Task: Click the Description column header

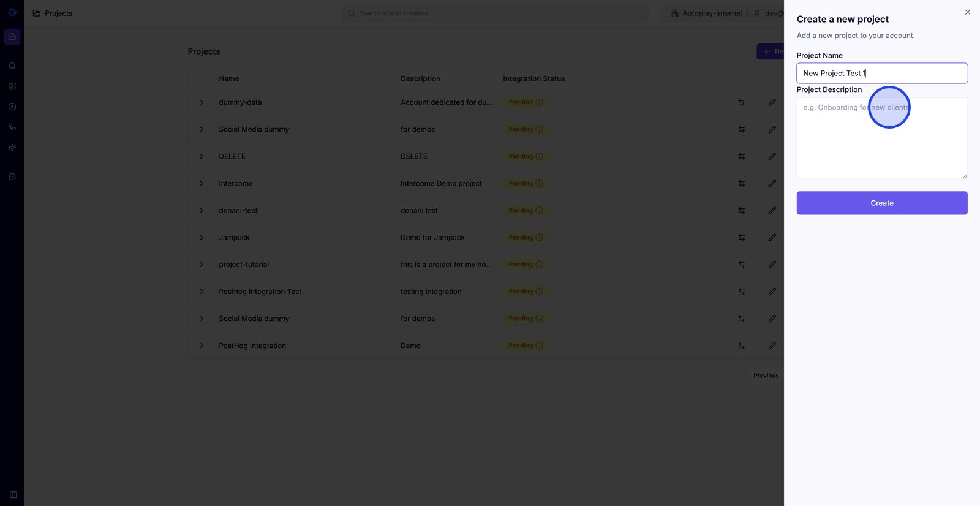Action: (420, 79)
